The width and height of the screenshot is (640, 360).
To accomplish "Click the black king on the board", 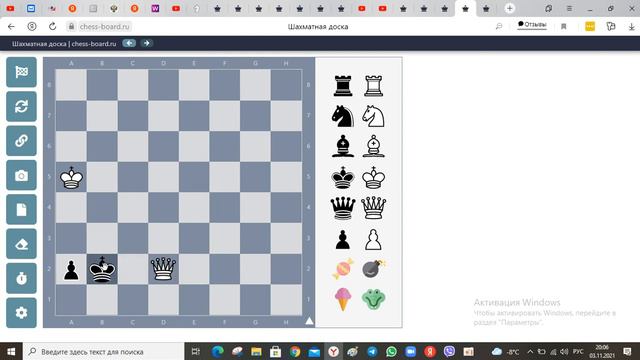I will 102,269.
